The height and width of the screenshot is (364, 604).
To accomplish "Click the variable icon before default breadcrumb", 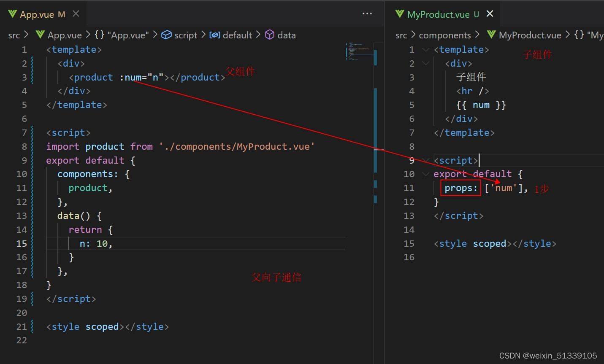I will click(215, 35).
